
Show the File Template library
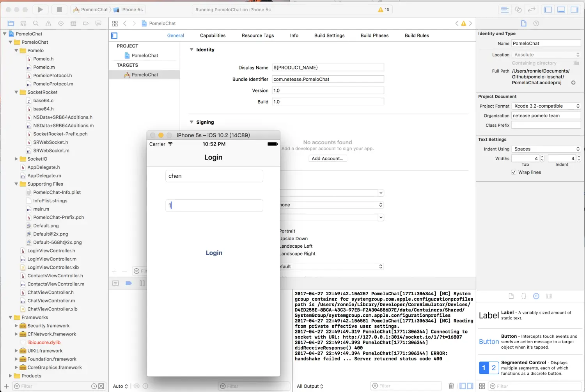click(511, 296)
